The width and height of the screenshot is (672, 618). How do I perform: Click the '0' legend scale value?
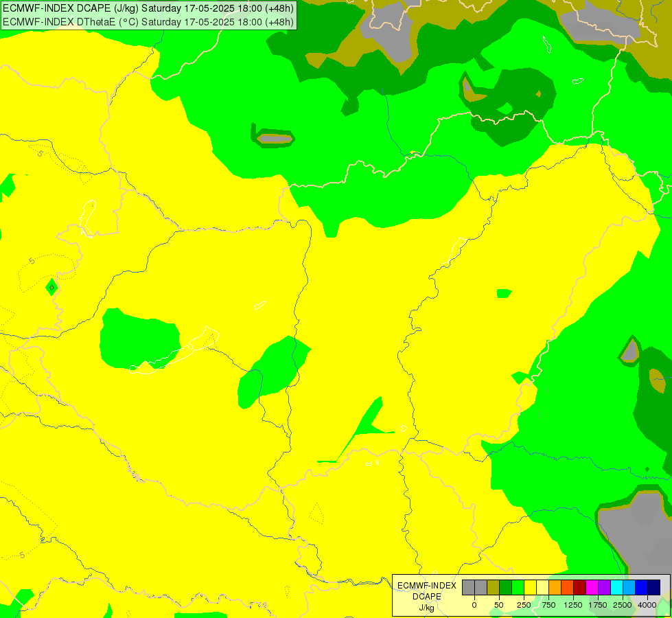pyautogui.click(x=474, y=605)
